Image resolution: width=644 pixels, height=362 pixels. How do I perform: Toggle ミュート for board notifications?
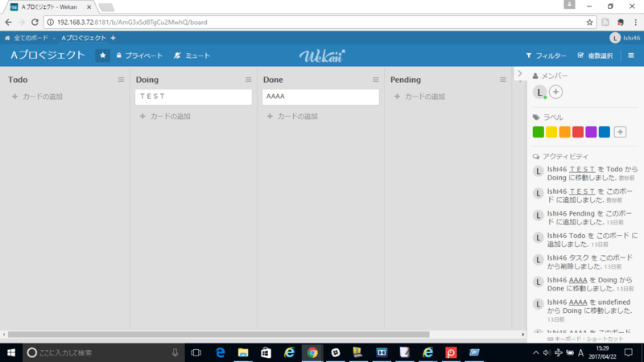192,56
